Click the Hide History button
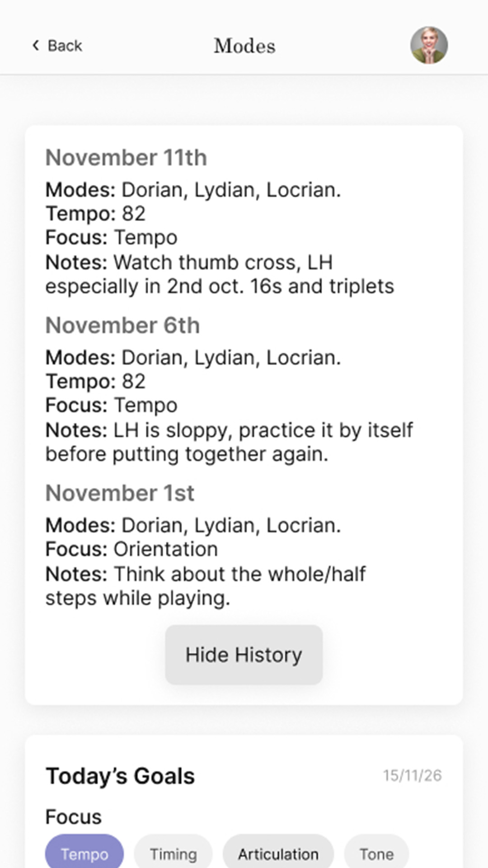 (244, 655)
